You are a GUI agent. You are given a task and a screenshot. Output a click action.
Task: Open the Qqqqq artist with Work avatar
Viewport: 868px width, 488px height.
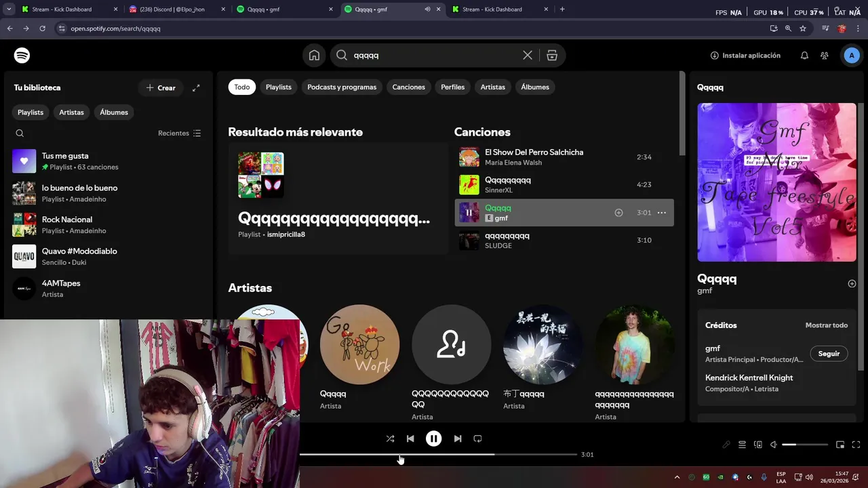[359, 358]
